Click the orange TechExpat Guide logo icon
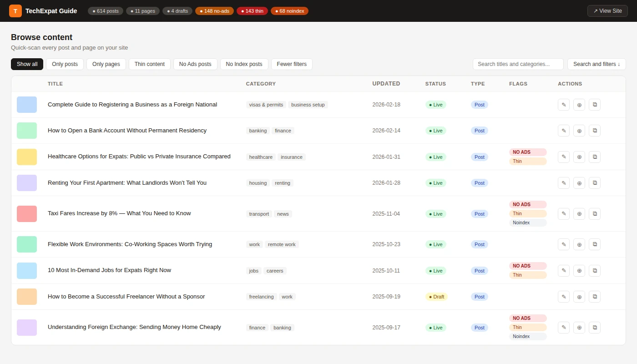 [x=15, y=10]
